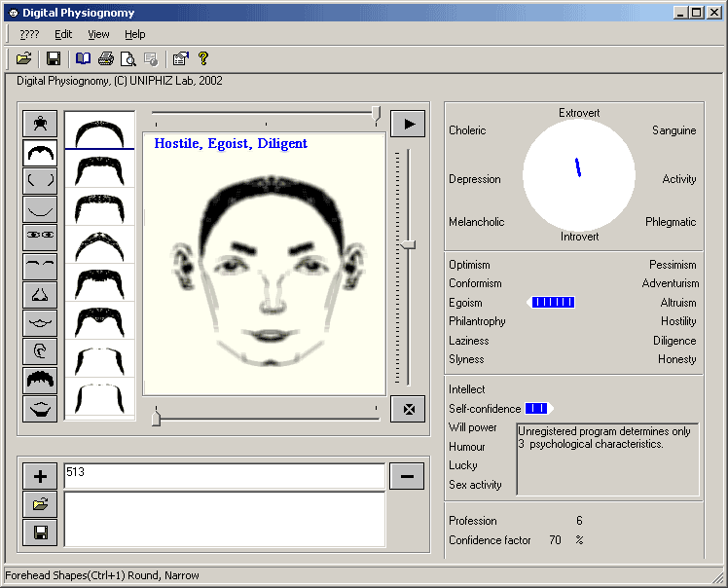Select the ear category button
This screenshot has width=728, height=588.
40,351
